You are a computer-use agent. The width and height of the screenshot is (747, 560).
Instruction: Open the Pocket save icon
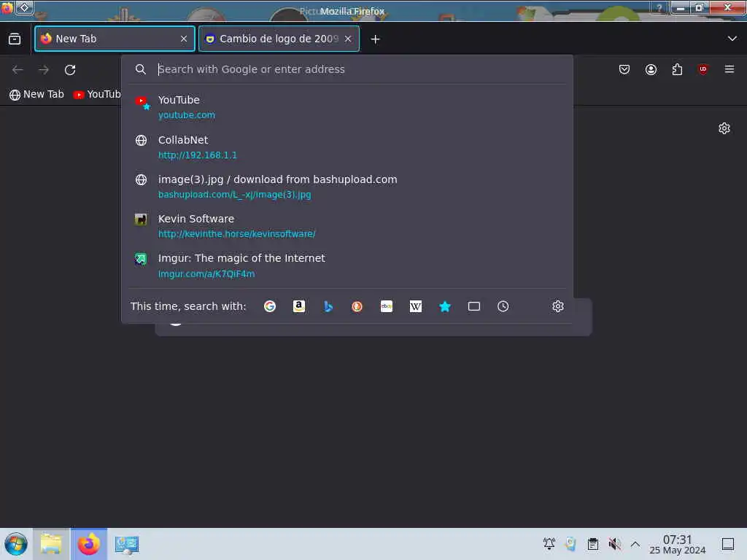click(624, 69)
